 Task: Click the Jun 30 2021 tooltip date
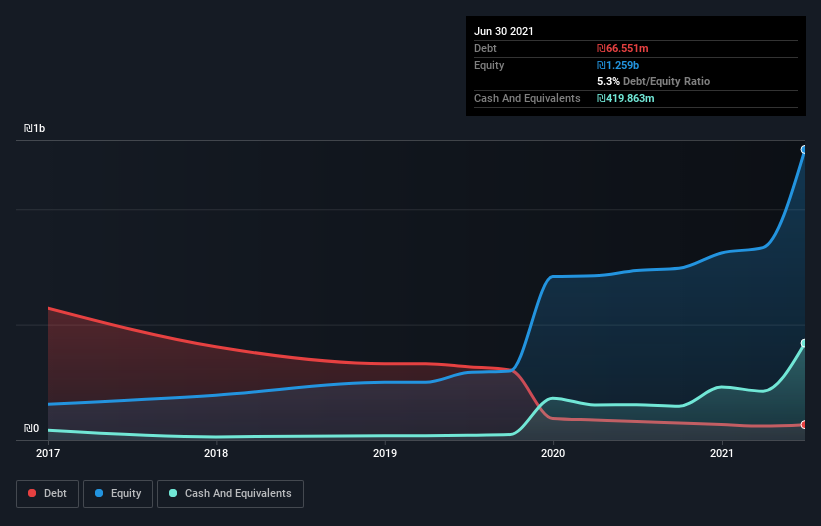point(504,31)
